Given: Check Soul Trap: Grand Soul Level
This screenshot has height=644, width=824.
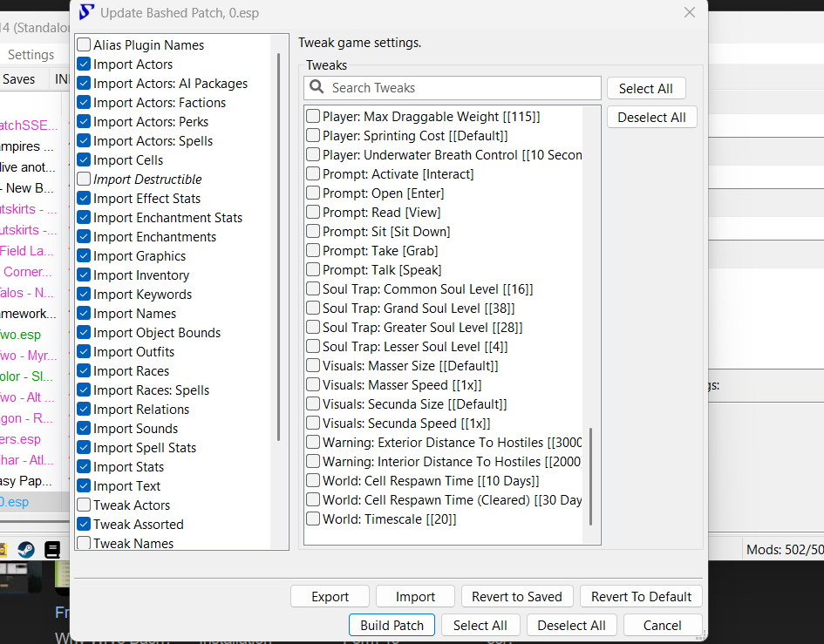Looking at the screenshot, I should 313,308.
